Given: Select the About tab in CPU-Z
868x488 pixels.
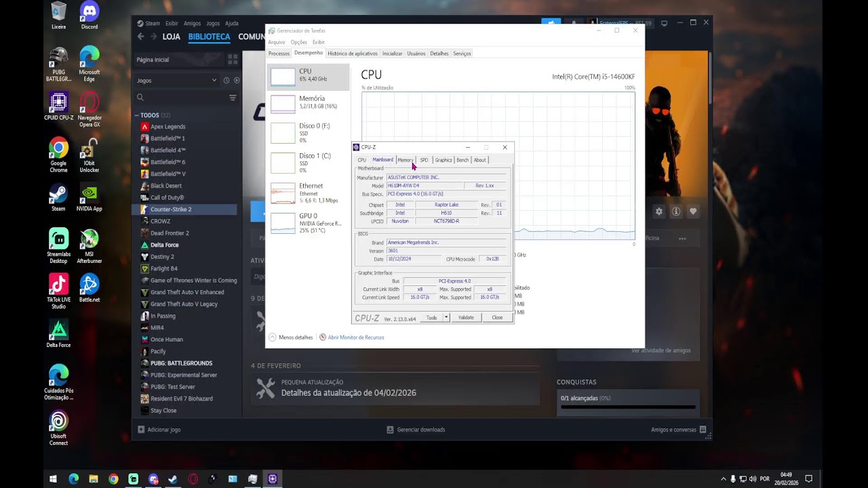Looking at the screenshot, I should (x=479, y=160).
